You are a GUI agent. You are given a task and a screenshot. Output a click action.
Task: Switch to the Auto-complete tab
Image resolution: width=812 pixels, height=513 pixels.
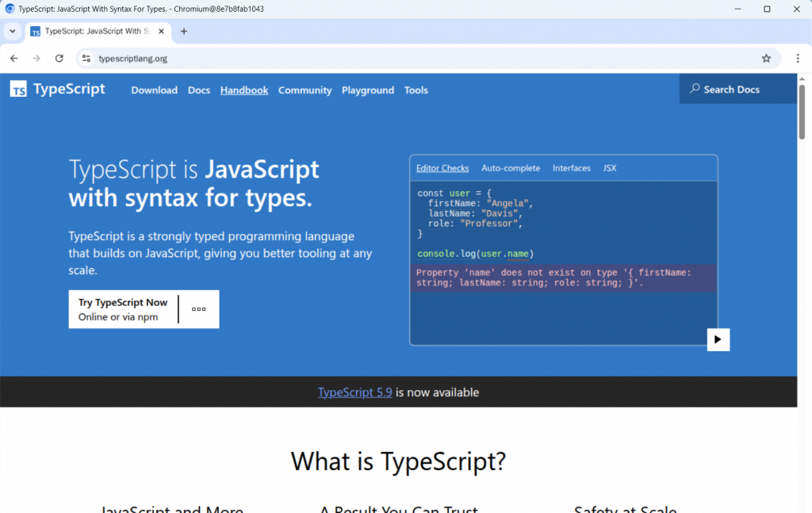pos(511,168)
